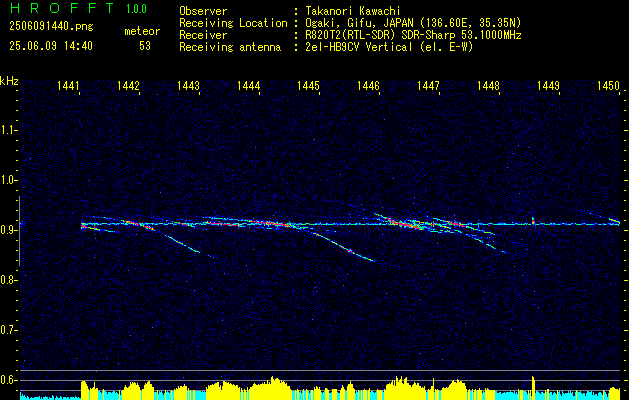Click the 1442 time axis marker

pos(128,85)
